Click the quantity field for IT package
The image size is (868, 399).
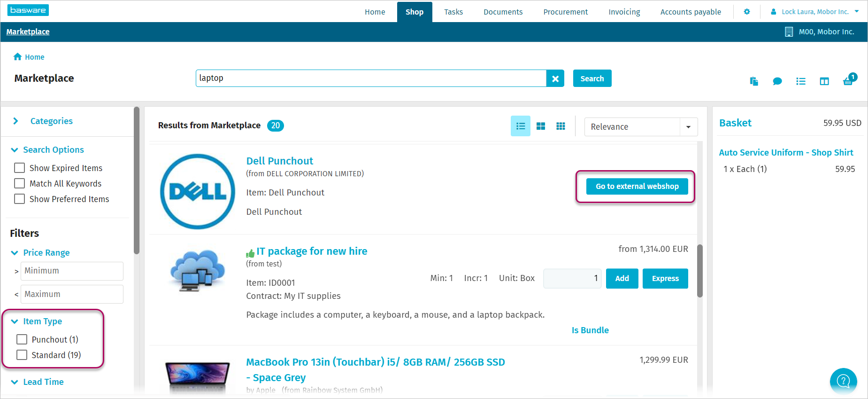(x=572, y=279)
